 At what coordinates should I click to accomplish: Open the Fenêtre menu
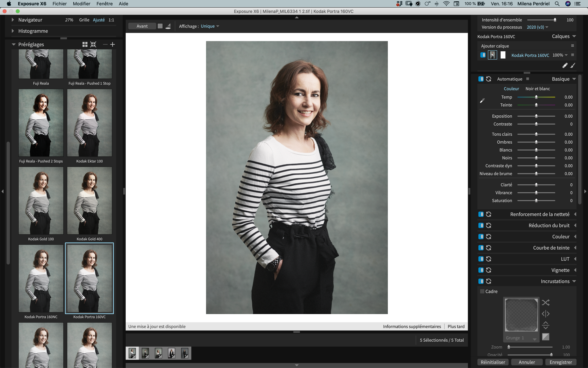[x=104, y=4]
